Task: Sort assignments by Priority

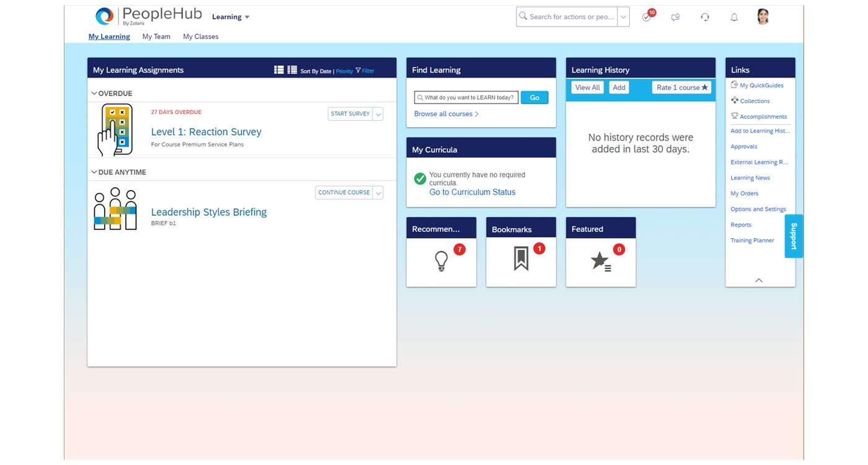Action: click(344, 71)
